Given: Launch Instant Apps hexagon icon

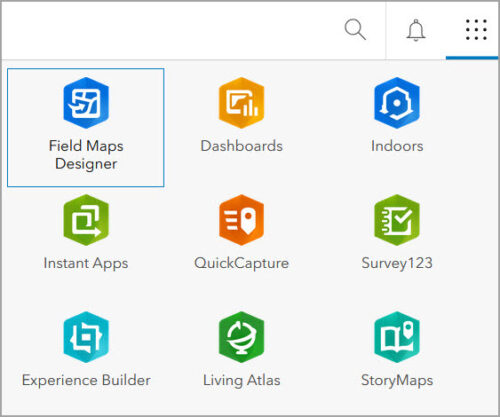Looking at the screenshot, I should click(86, 220).
